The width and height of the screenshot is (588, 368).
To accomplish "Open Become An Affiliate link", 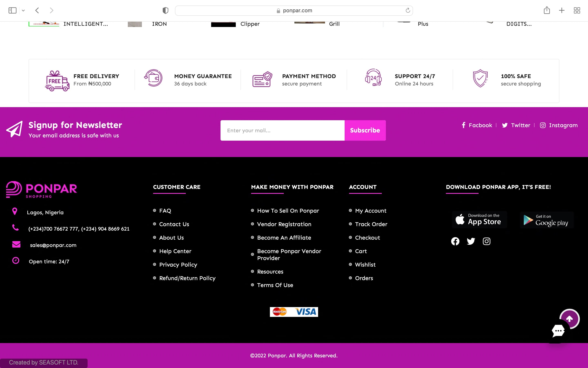I will click(284, 238).
